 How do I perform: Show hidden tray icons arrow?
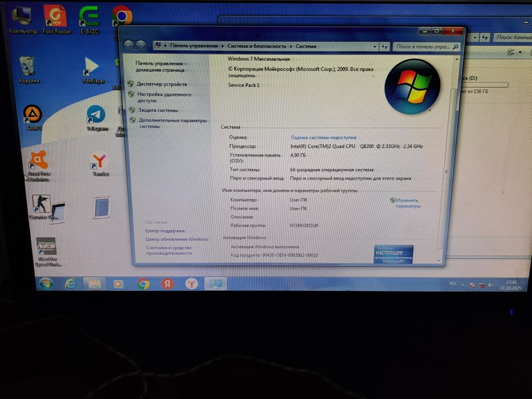pyautogui.click(x=463, y=286)
